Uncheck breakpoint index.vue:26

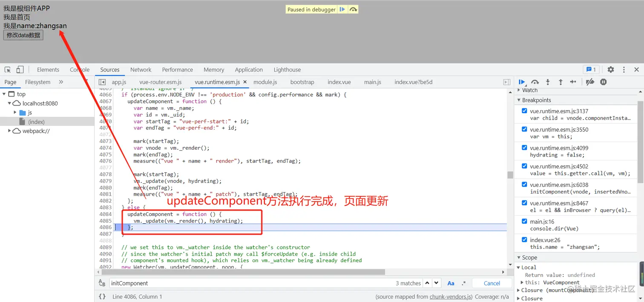click(524, 240)
